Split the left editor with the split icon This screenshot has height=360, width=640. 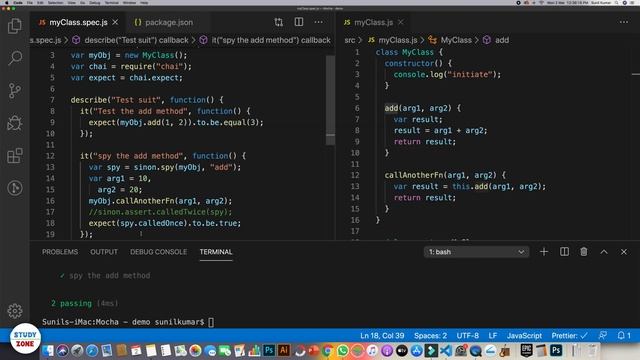coord(299,22)
